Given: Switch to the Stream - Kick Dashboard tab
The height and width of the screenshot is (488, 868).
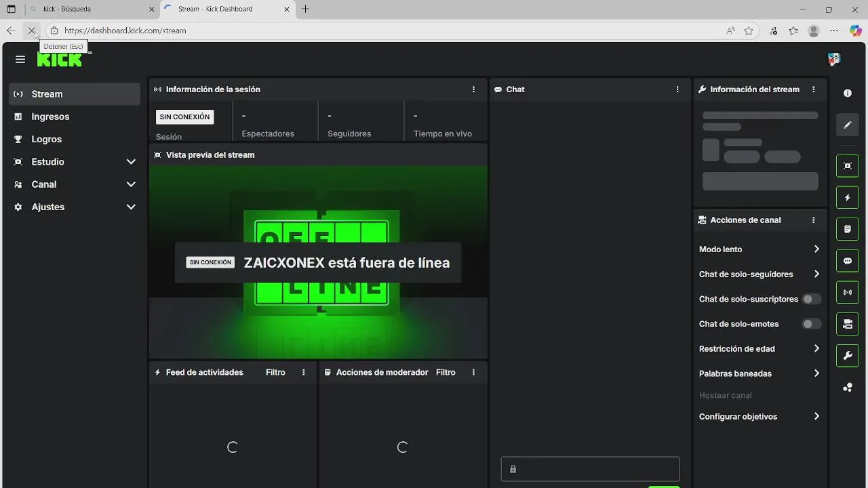Looking at the screenshot, I should coord(227,9).
